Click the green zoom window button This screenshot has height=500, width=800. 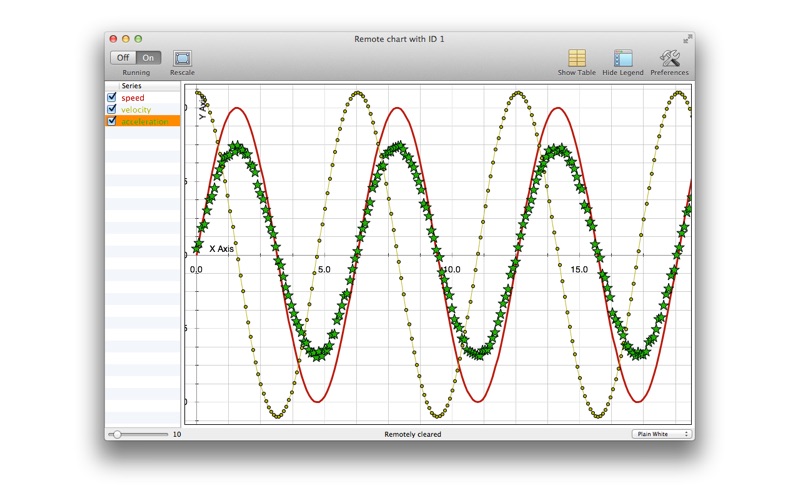coord(138,39)
